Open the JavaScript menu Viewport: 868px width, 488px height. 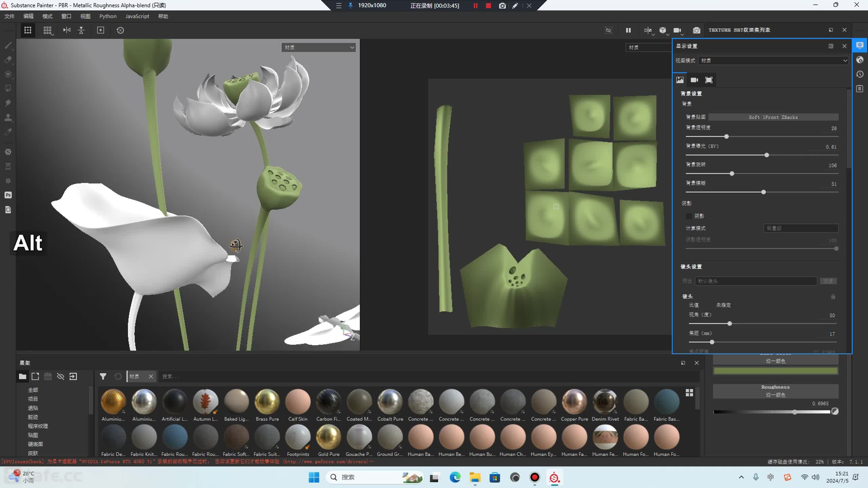pos(137,16)
